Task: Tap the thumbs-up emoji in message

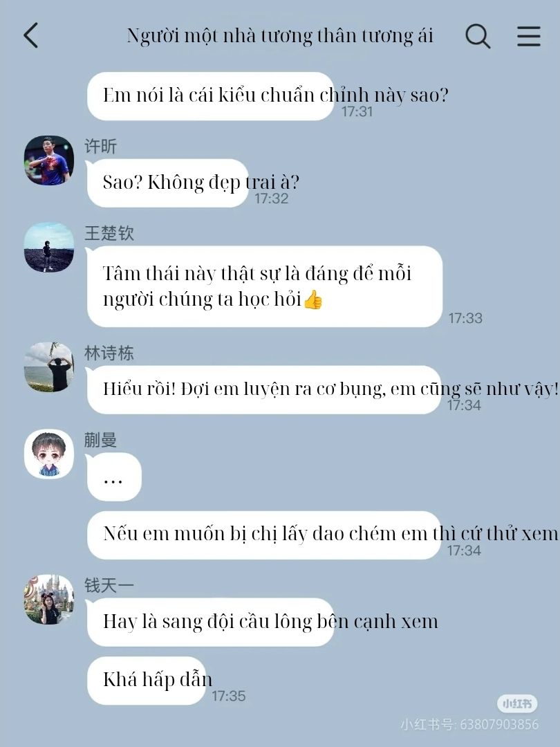Action: click(x=313, y=299)
